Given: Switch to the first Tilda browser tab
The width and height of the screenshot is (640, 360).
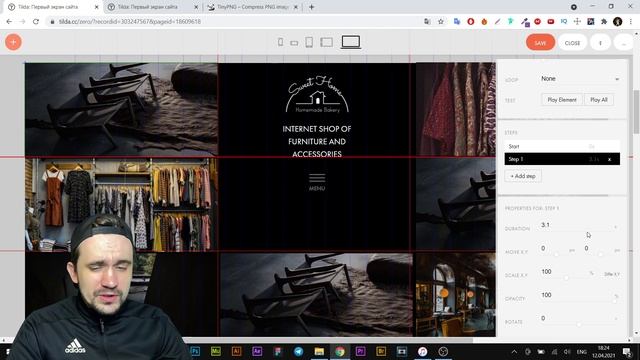Looking at the screenshot, I should click(x=52, y=7).
